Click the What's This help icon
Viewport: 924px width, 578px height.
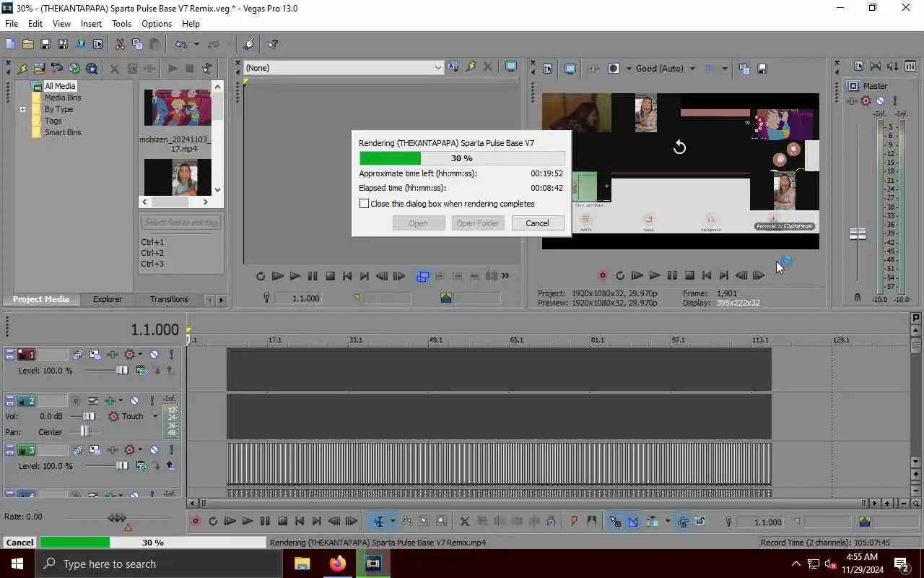(x=273, y=44)
